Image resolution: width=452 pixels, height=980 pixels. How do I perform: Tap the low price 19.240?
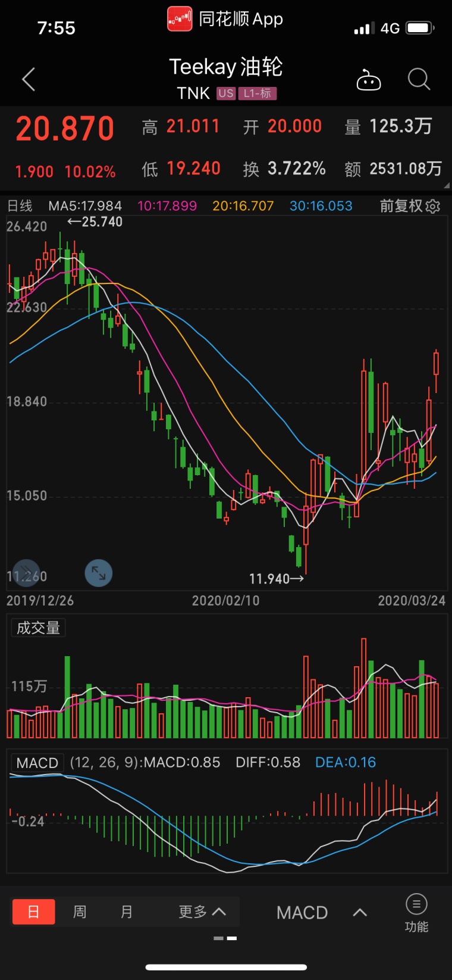click(x=194, y=168)
